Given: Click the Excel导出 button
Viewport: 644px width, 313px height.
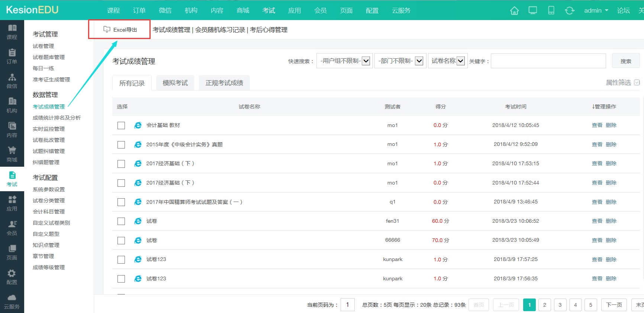Looking at the screenshot, I should [120, 30].
